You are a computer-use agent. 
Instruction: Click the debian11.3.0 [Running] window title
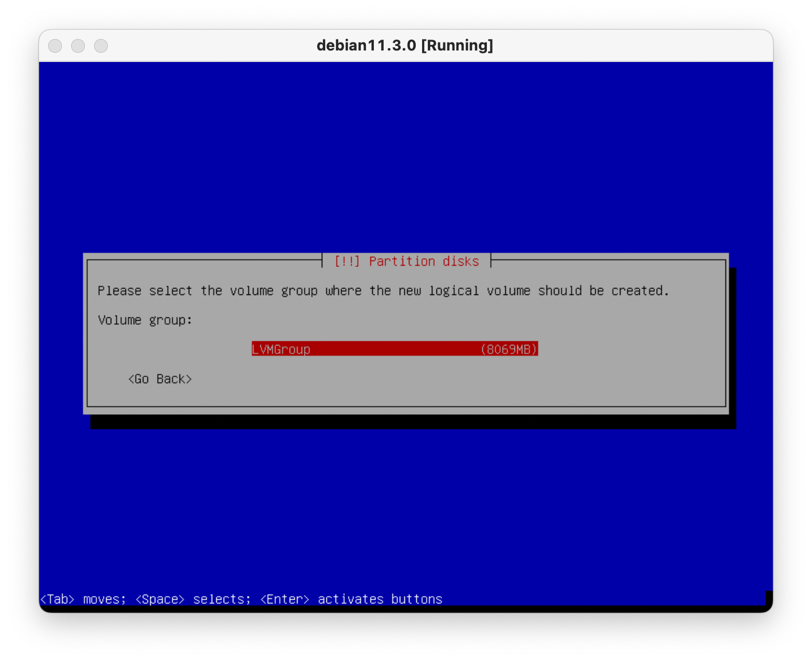pyautogui.click(x=405, y=45)
